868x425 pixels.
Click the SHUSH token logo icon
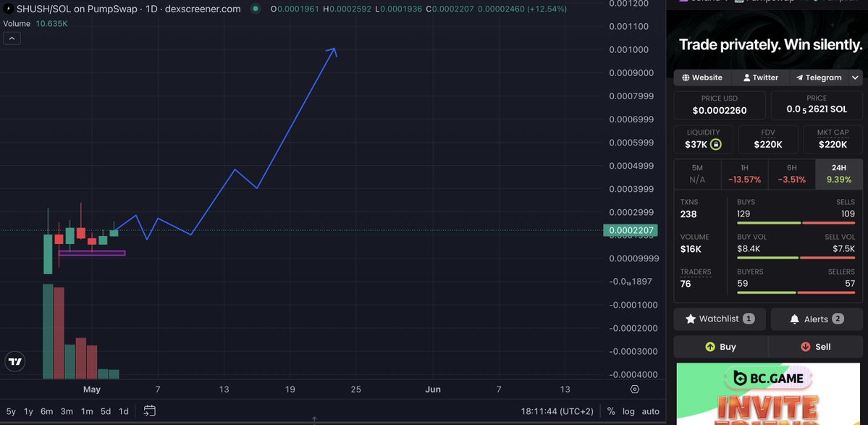tap(8, 9)
